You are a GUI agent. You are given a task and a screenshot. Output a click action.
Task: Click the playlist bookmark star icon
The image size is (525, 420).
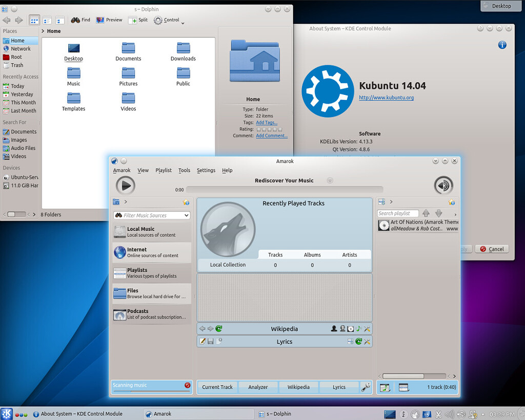(452, 202)
